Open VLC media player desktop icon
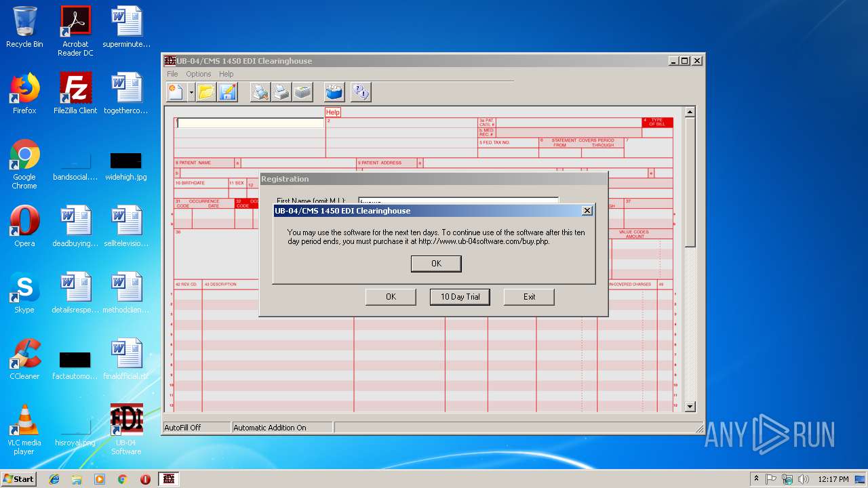 click(x=24, y=430)
